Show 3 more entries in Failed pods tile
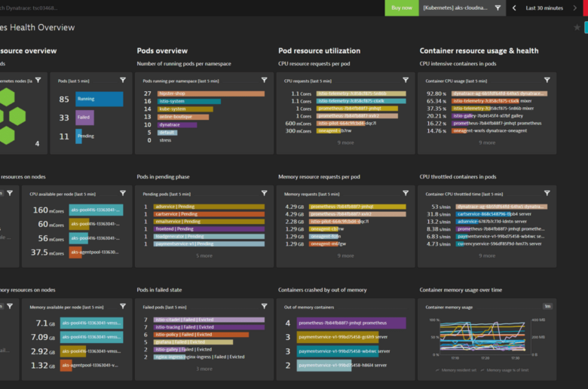588x389 pixels. pos(204,369)
